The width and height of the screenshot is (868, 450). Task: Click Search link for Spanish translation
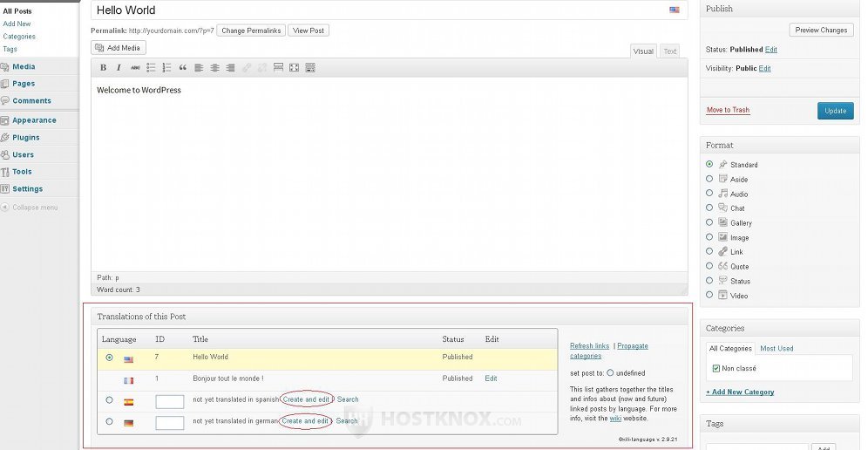pyautogui.click(x=348, y=399)
